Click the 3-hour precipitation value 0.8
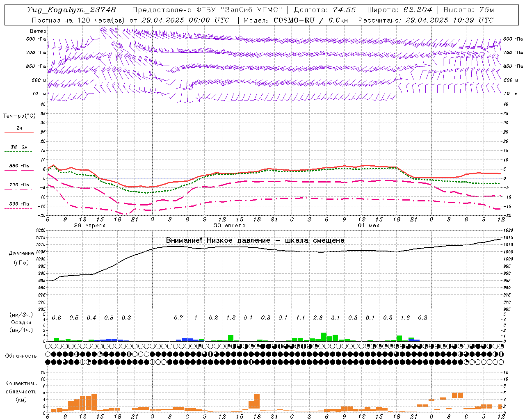Image resolution: width=525 pixels, height=420 pixels. [109, 318]
